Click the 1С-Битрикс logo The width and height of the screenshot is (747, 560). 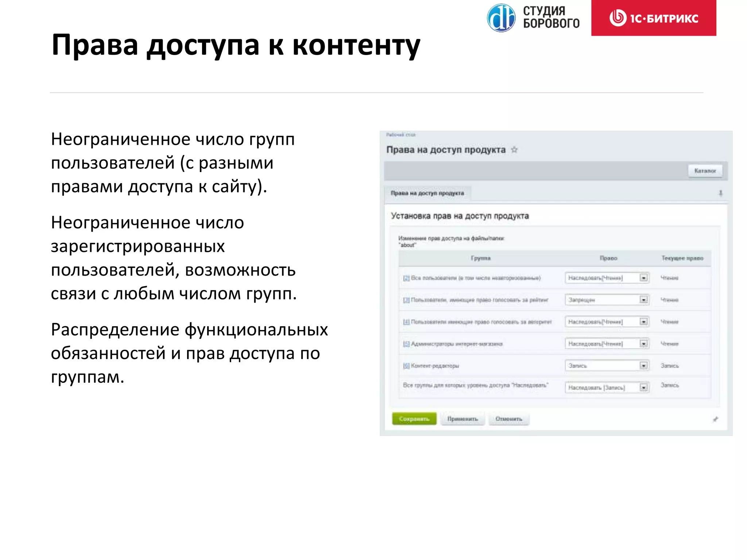(x=654, y=18)
